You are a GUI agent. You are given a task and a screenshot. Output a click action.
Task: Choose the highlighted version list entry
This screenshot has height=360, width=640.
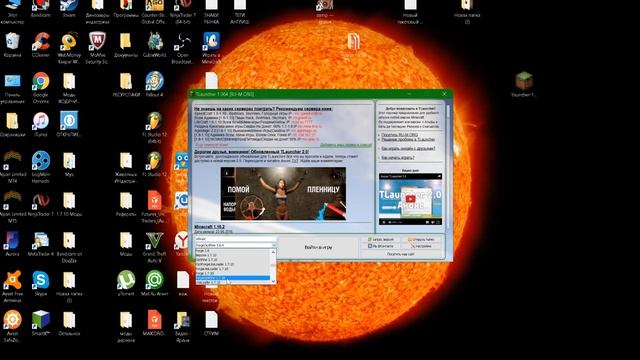[x=233, y=278]
